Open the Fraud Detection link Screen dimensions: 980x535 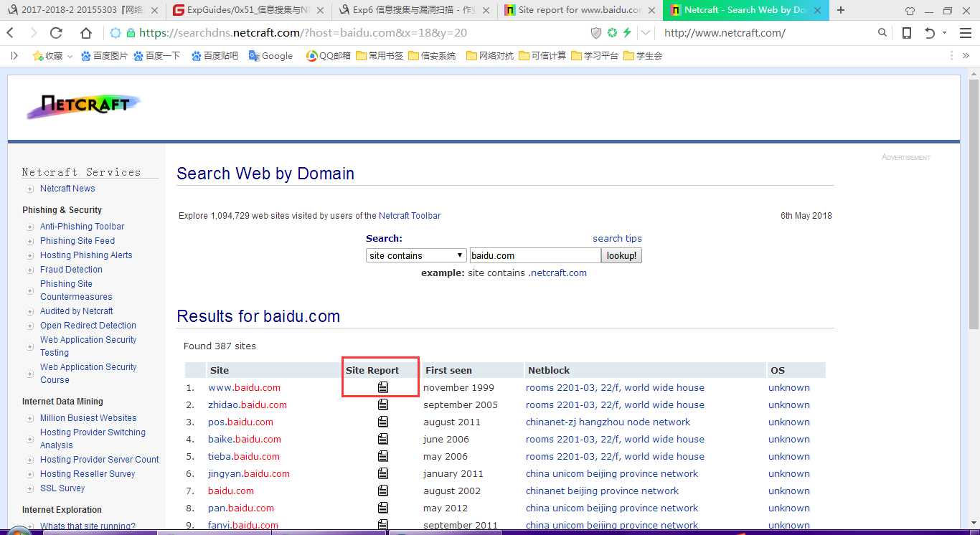[71, 270]
